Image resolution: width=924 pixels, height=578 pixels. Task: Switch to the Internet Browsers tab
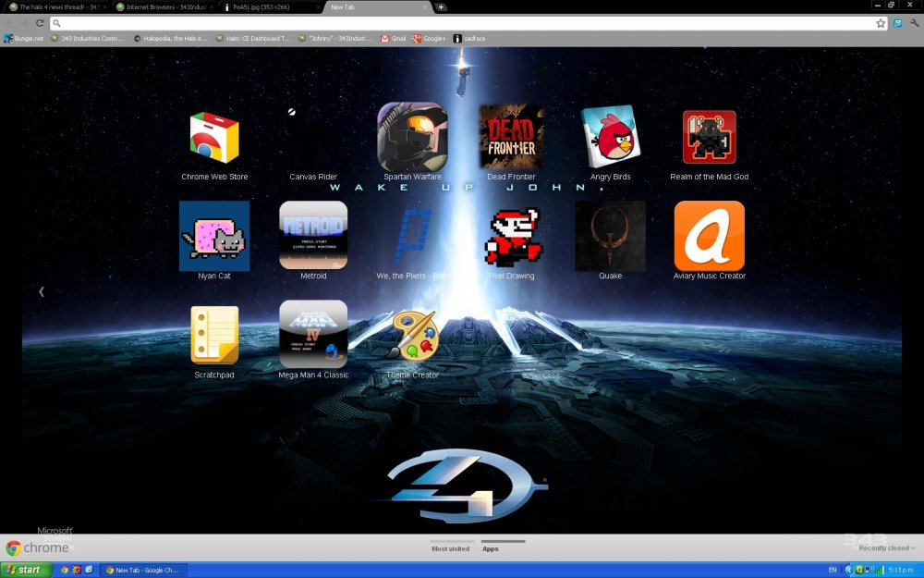162,6
